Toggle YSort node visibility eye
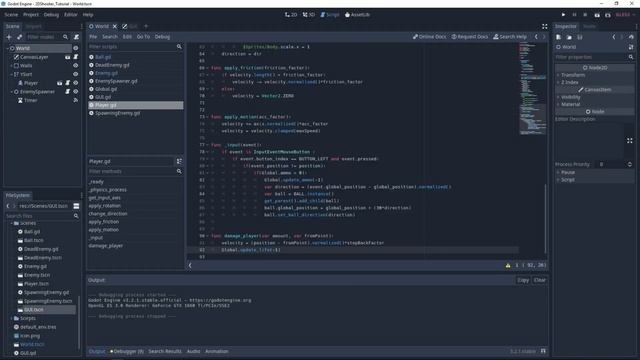 [x=76, y=74]
